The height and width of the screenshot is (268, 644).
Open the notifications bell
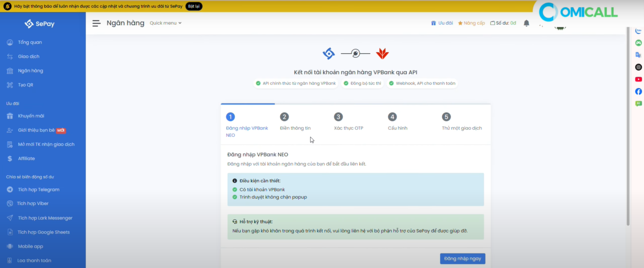point(527,23)
